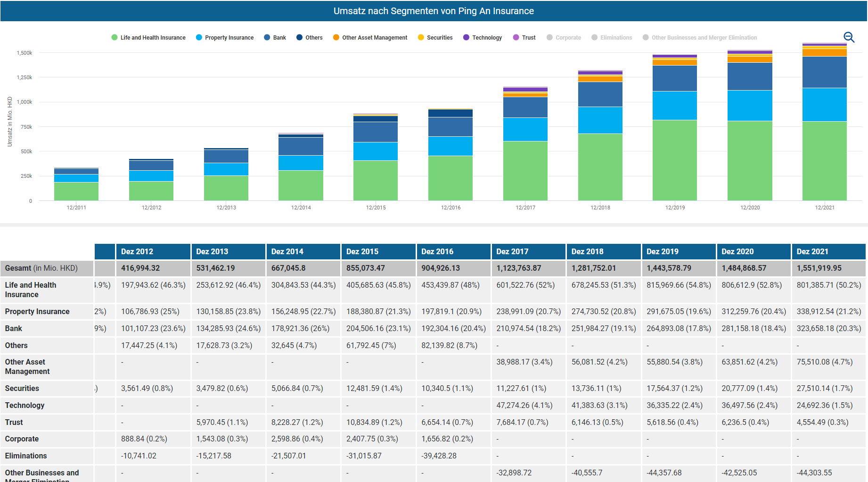
Task: Click the Other Asset Management row label
Action: click(27, 366)
